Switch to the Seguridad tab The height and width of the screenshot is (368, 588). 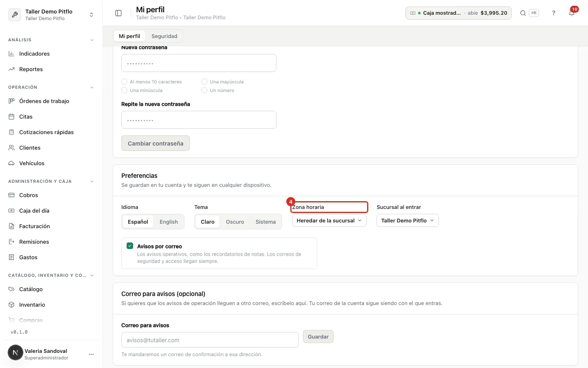click(x=164, y=36)
